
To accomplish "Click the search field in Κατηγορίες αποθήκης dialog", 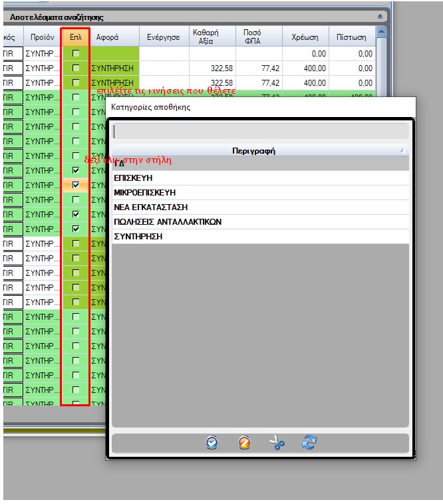I will coord(259,132).
